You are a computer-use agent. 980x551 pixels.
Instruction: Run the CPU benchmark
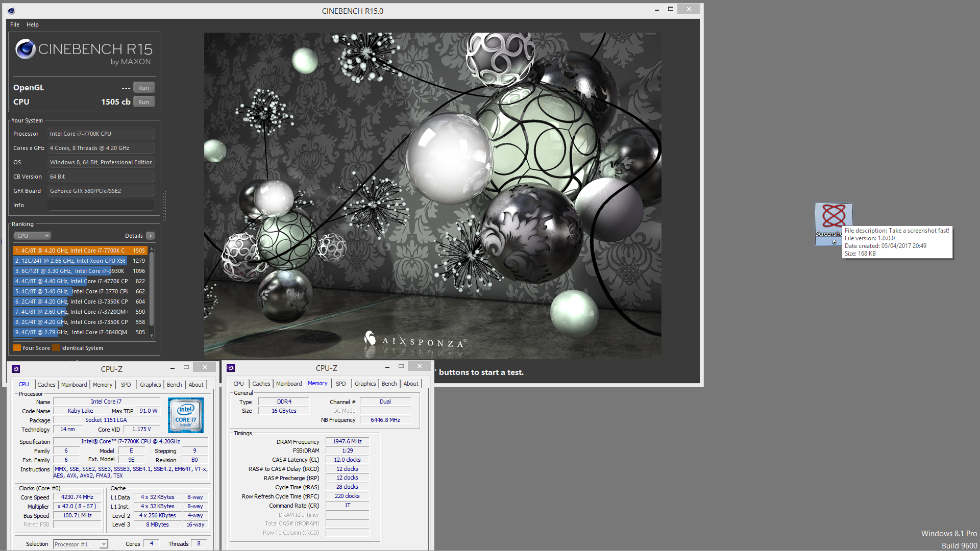[x=144, y=102]
